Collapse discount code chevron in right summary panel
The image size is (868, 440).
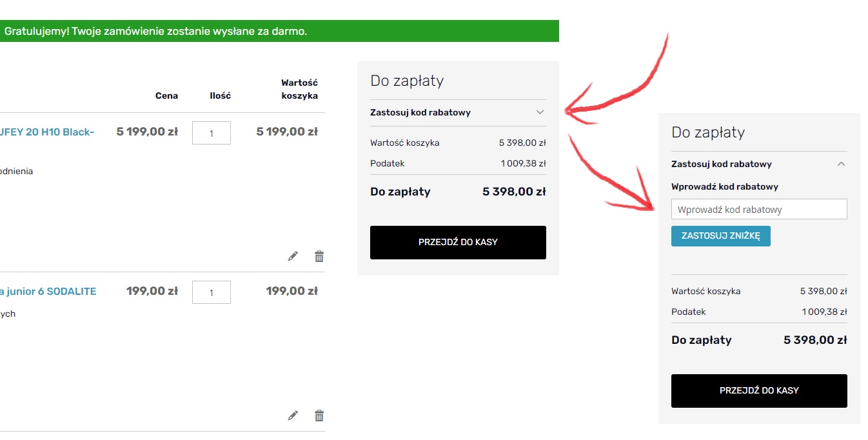pyautogui.click(x=841, y=164)
